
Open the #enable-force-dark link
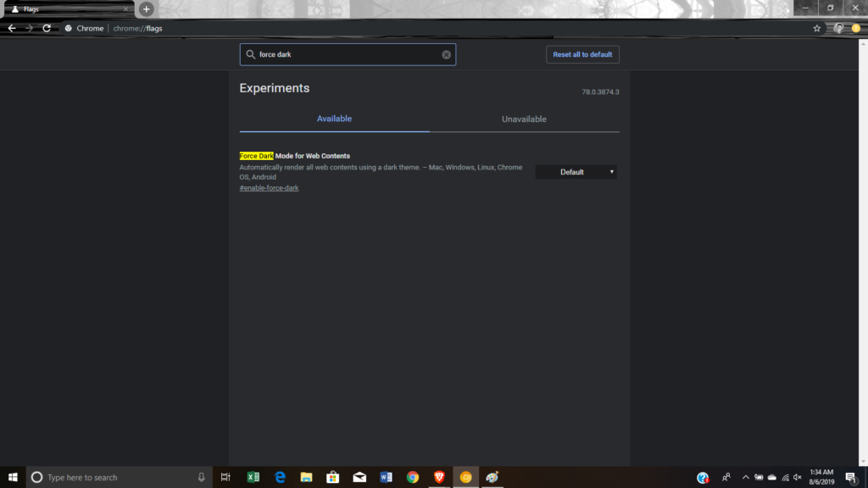pos(269,188)
